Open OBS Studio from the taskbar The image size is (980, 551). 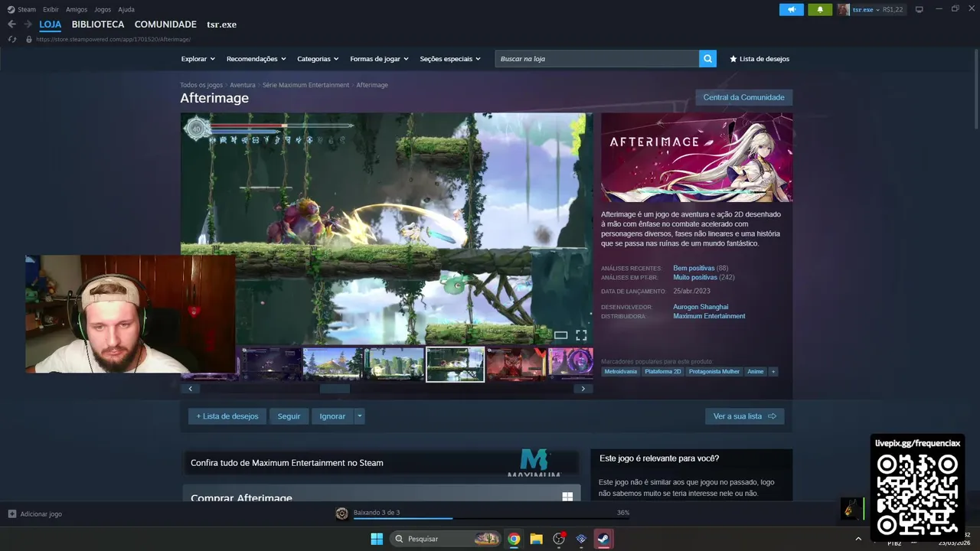click(x=559, y=539)
